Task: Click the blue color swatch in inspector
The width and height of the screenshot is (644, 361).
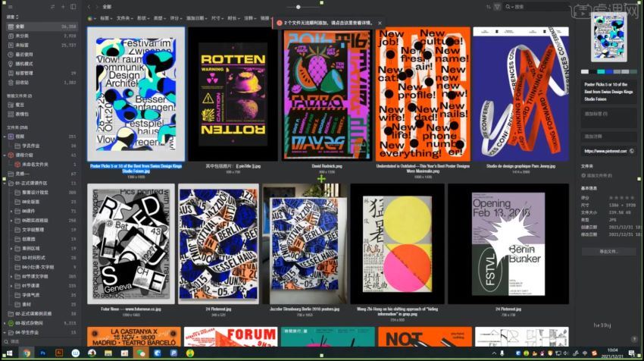Action: coord(608,71)
